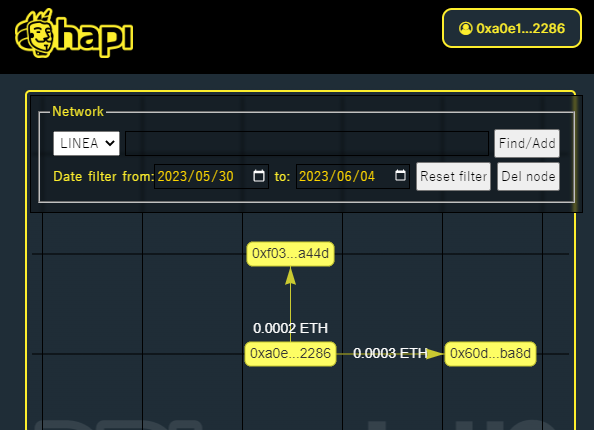
Task: Click the 0.0003 ETH edge label
Action: 390,353
